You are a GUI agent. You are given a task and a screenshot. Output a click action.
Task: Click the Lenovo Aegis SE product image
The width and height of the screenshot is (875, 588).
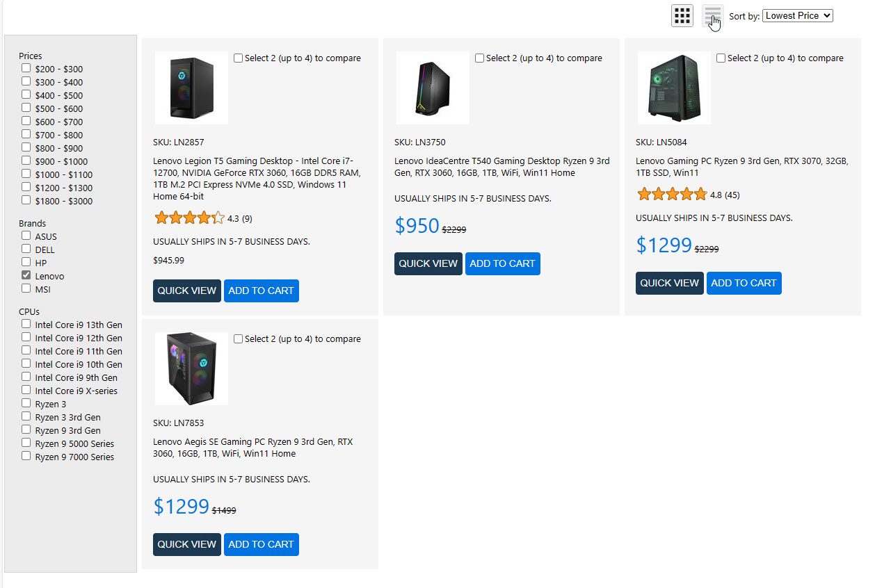(191, 368)
